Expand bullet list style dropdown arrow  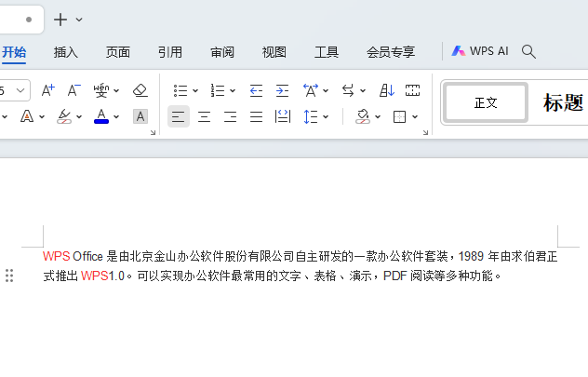pyautogui.click(x=195, y=91)
